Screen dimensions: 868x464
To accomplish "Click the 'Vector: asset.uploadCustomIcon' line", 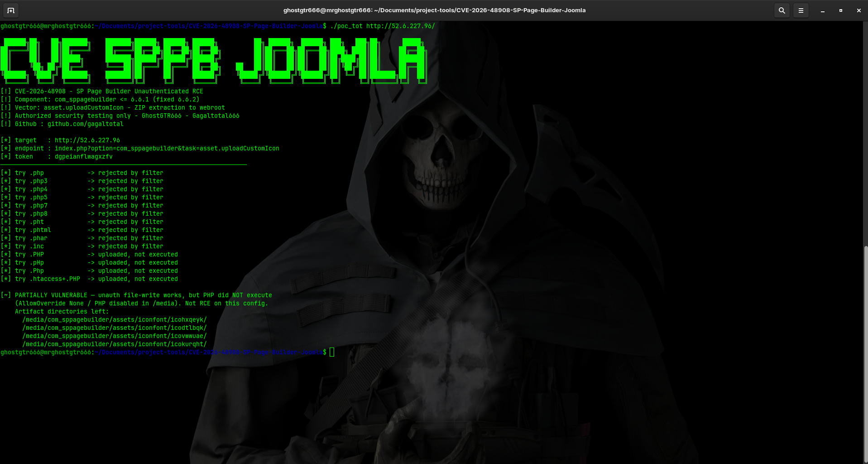I will (x=113, y=108).
